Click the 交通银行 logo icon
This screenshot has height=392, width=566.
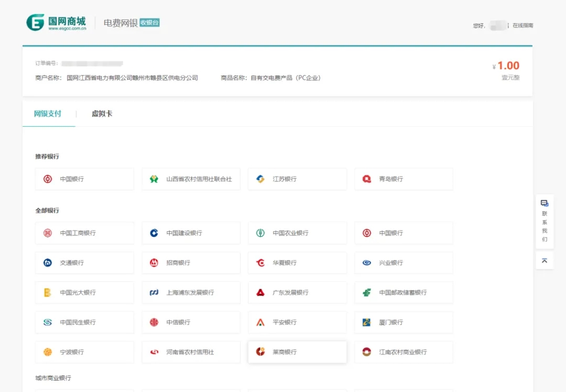point(48,263)
